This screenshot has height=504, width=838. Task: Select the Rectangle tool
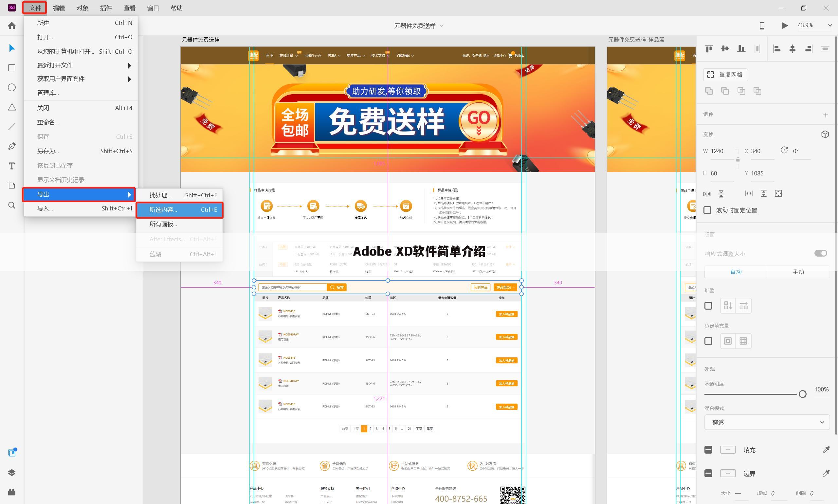(x=11, y=68)
